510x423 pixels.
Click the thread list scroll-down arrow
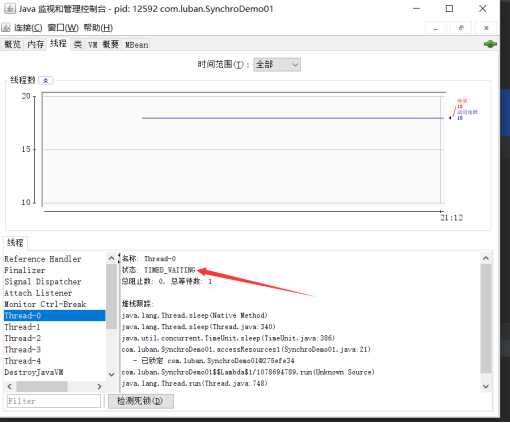(111, 374)
